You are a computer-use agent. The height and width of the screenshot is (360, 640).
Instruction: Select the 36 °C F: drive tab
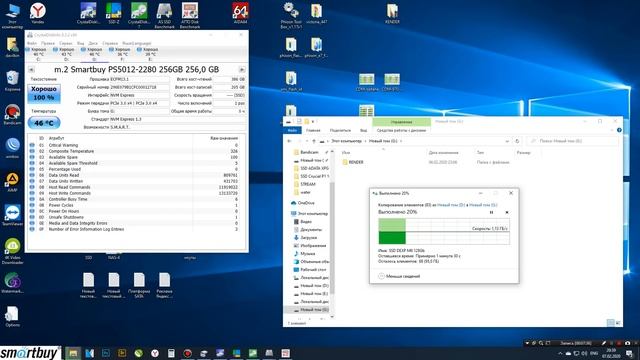pos(122,54)
